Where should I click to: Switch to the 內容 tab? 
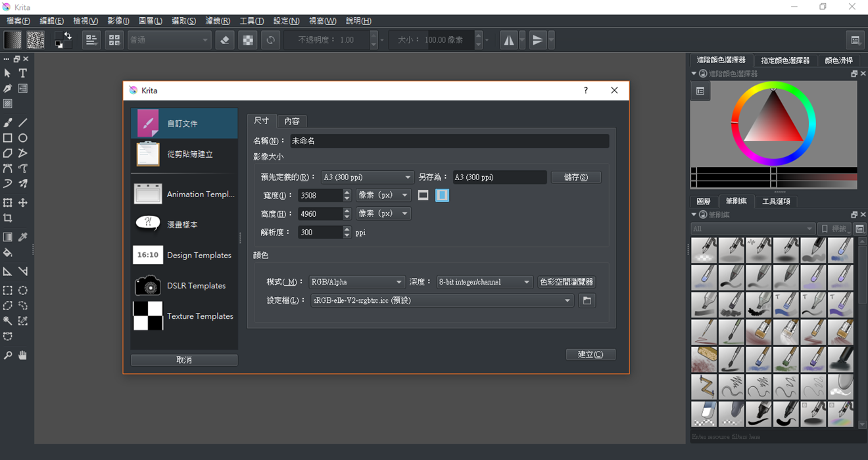click(292, 121)
